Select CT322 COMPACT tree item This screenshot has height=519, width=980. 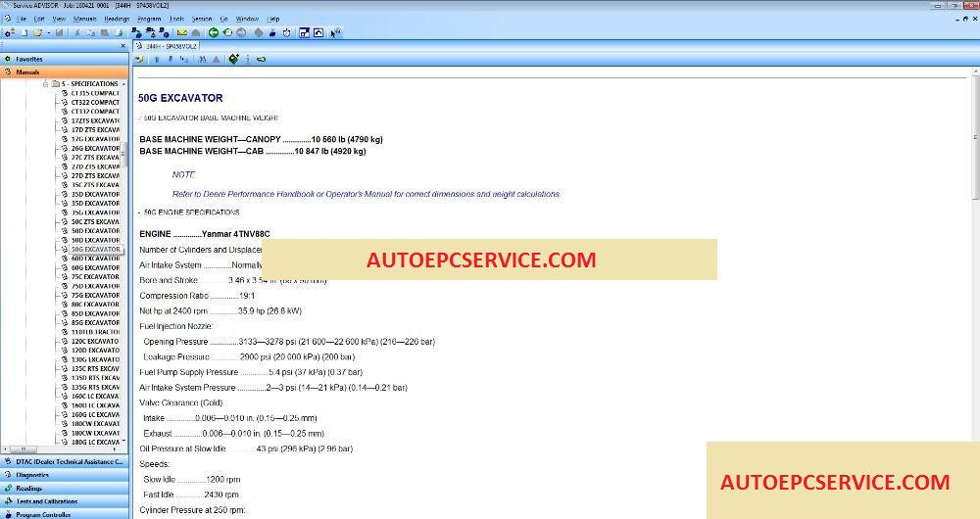point(95,102)
